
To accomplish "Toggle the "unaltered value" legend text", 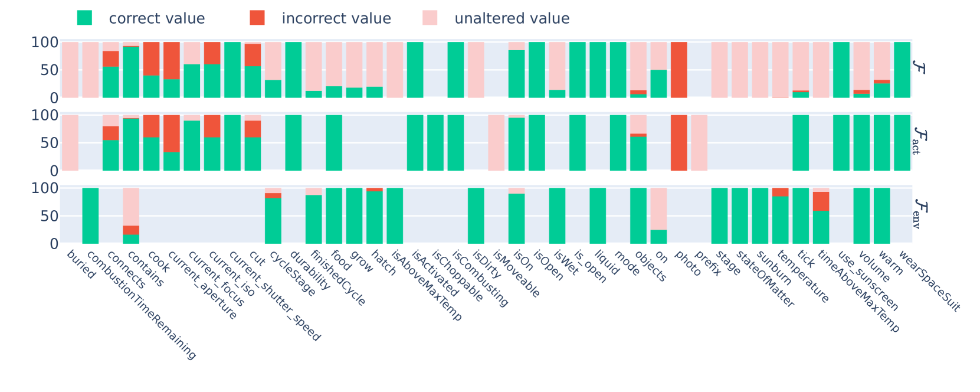I will click(512, 19).
